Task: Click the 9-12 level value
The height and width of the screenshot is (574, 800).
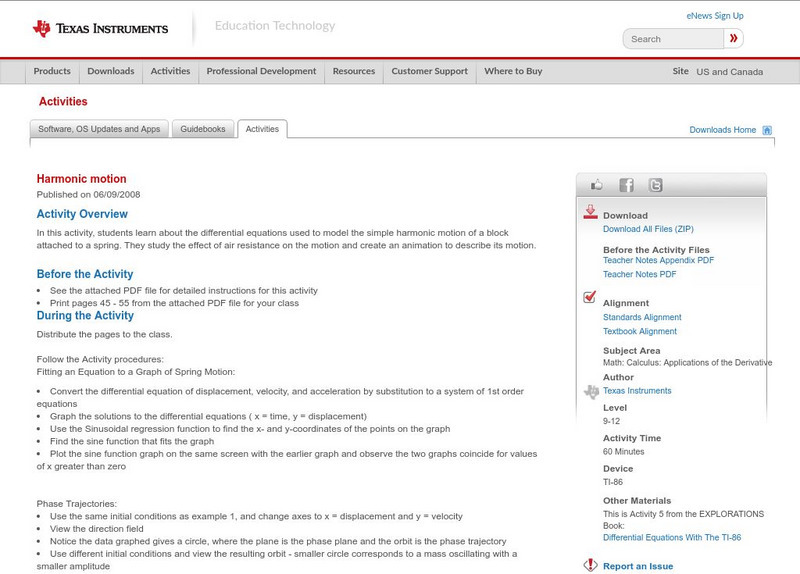Action: 611,421
